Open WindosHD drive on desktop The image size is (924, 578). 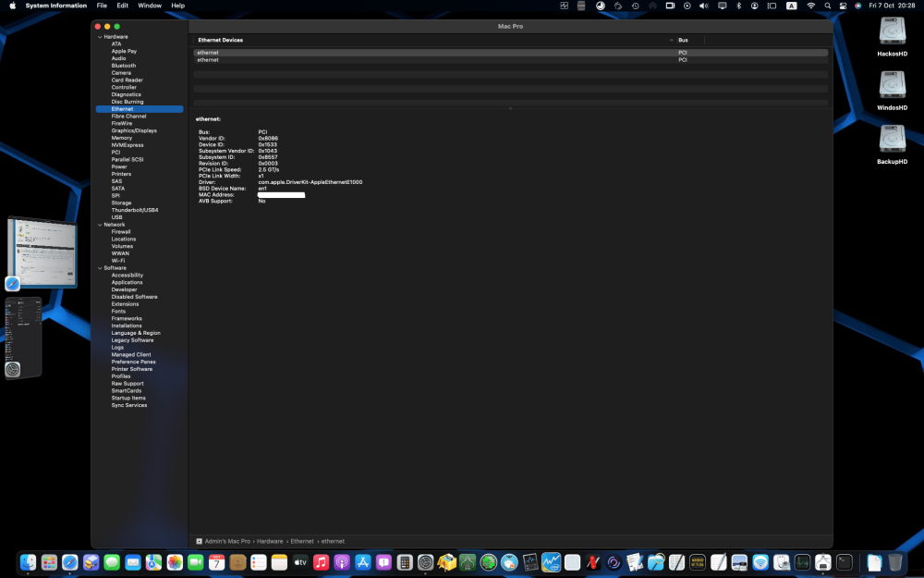pyautogui.click(x=893, y=92)
